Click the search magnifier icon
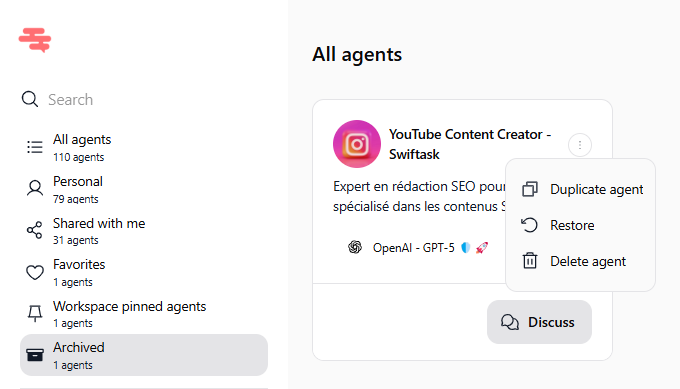 pos(30,99)
